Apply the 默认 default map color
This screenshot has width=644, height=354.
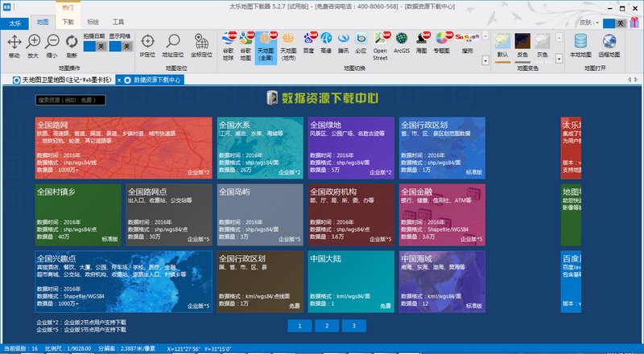pos(502,46)
